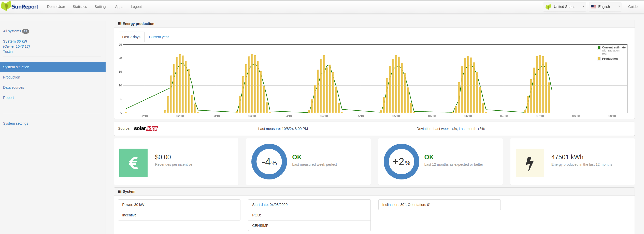Click Logout in the top bar
The width and height of the screenshot is (644, 234).
[136, 7]
